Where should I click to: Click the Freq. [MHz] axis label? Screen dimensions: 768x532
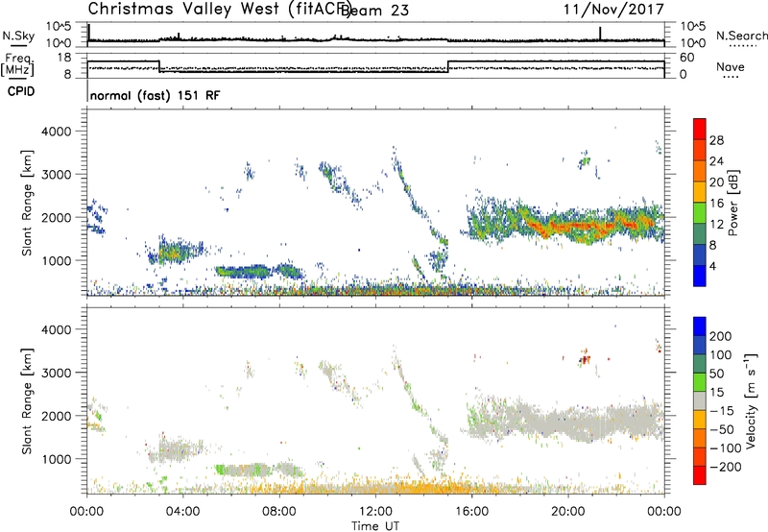17,65
